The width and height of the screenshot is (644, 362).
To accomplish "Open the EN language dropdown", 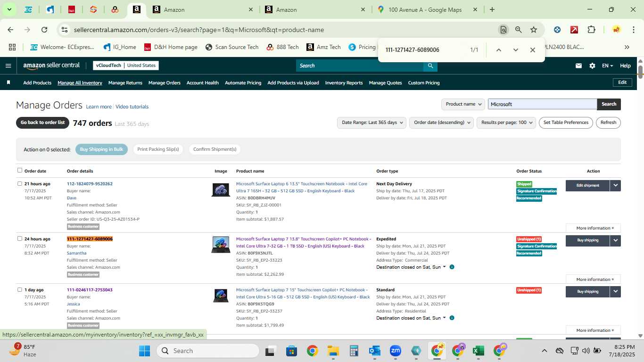I will click(x=607, y=66).
